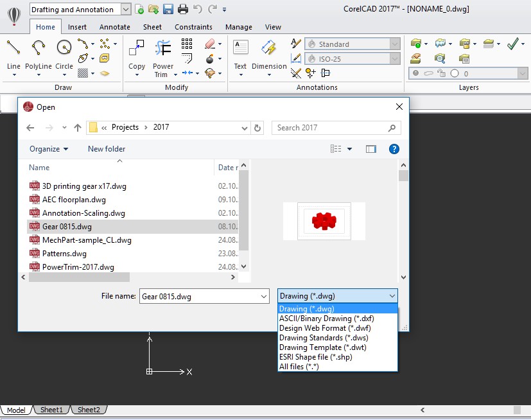Select PowerTrim-2017.dwg file
Viewport: 531px width, 420px height.
tap(132, 267)
